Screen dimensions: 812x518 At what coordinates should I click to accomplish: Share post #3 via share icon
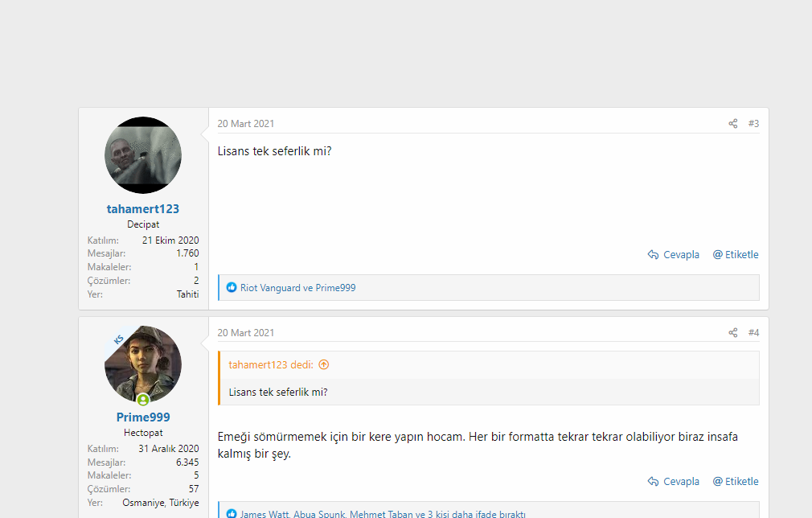click(x=732, y=123)
